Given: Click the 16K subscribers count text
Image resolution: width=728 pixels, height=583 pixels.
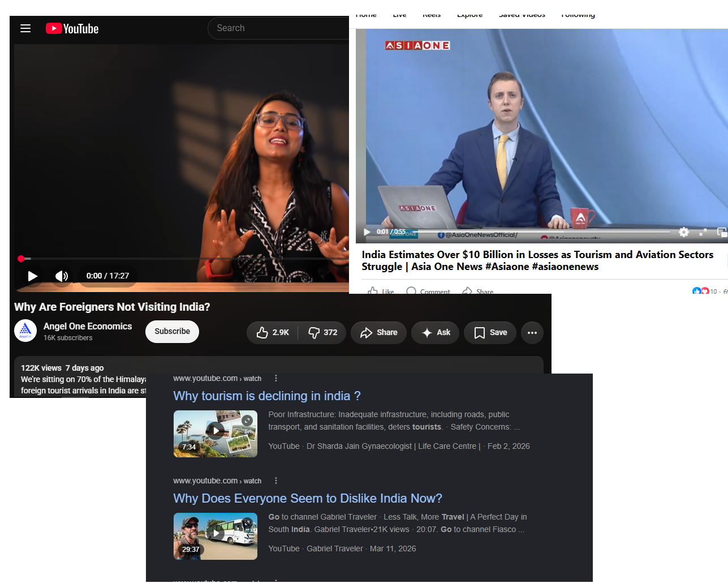Looking at the screenshot, I should tap(68, 338).
